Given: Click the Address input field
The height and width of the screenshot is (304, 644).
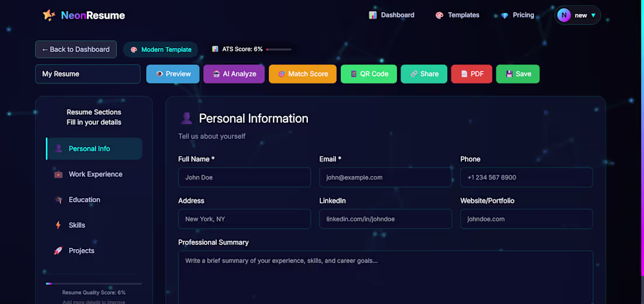Looking at the screenshot, I should (244, 219).
